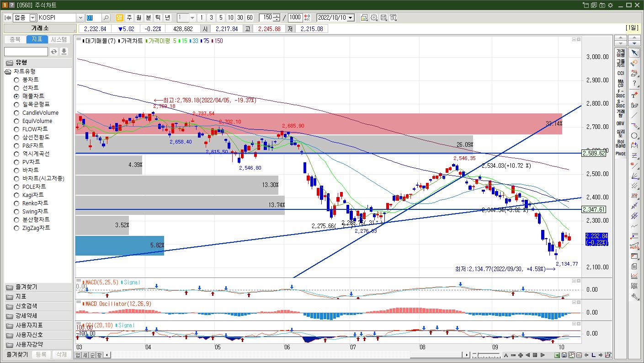Click the 30 interval button
The height and width of the screenshot is (363, 644).
240,17
